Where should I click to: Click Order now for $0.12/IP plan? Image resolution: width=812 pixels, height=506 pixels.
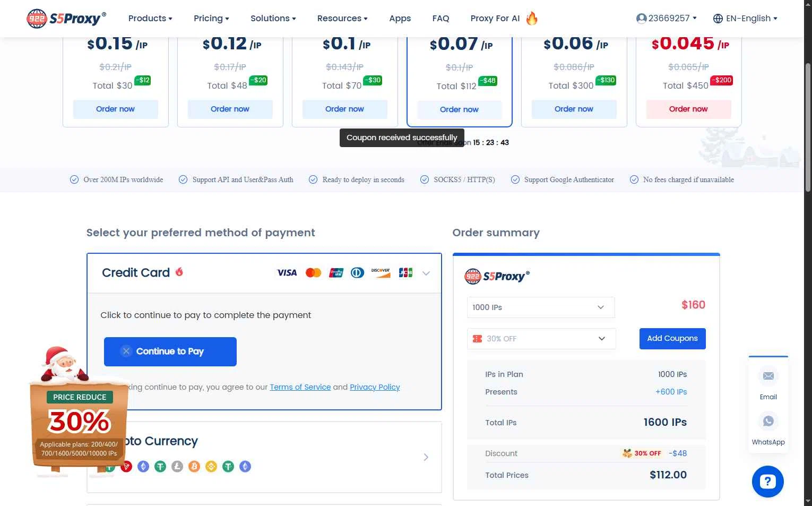[230, 109]
